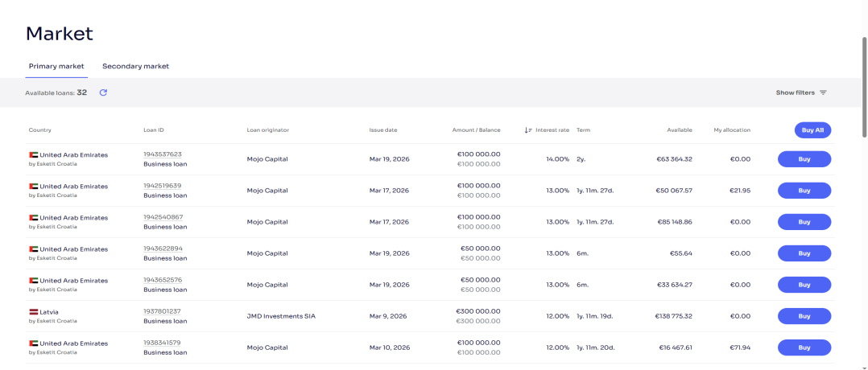Screen dimensions: 868x370
Task: Click available amount €63 364.32
Action: tap(674, 159)
